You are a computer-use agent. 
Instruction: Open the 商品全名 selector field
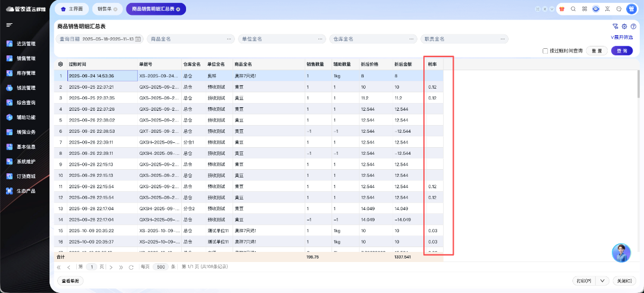click(x=191, y=39)
